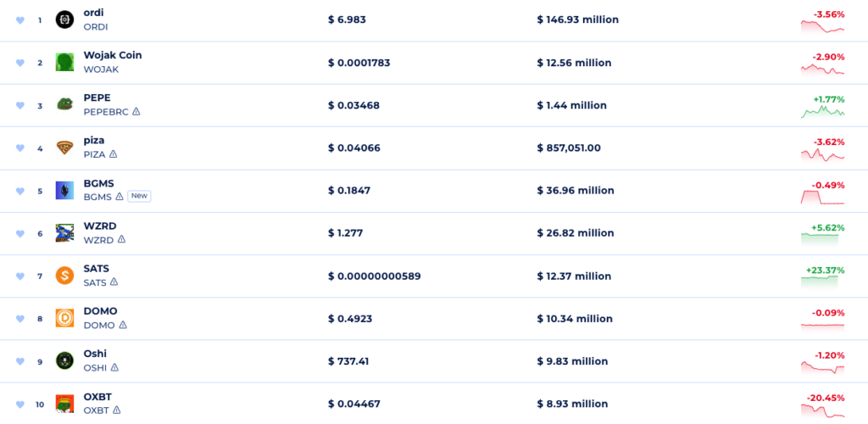Click the warning triangle beside PEPEBRC
Image resolution: width=868 pixels, height=424 pixels.
point(136,112)
